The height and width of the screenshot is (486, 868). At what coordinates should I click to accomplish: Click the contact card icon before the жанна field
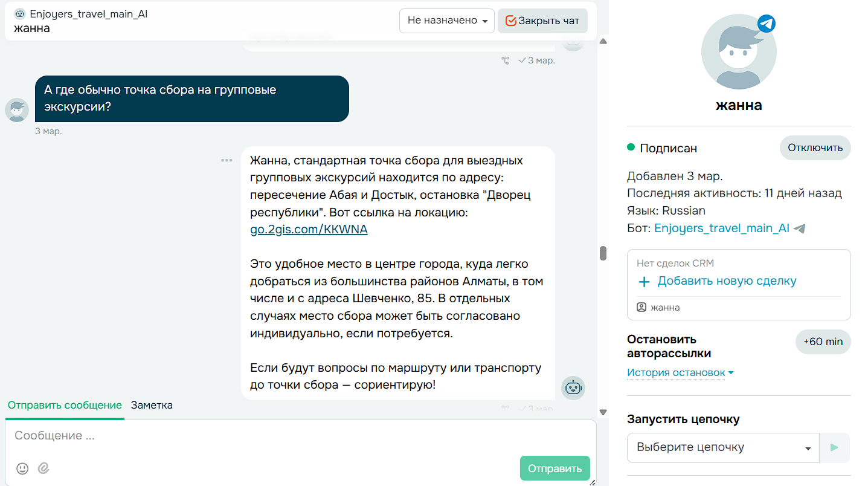pyautogui.click(x=641, y=307)
